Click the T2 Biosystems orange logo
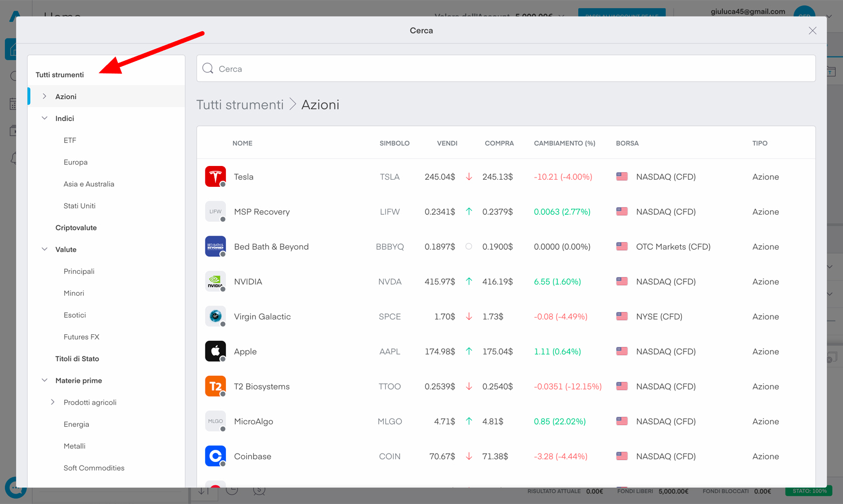The image size is (843, 504). 215,386
